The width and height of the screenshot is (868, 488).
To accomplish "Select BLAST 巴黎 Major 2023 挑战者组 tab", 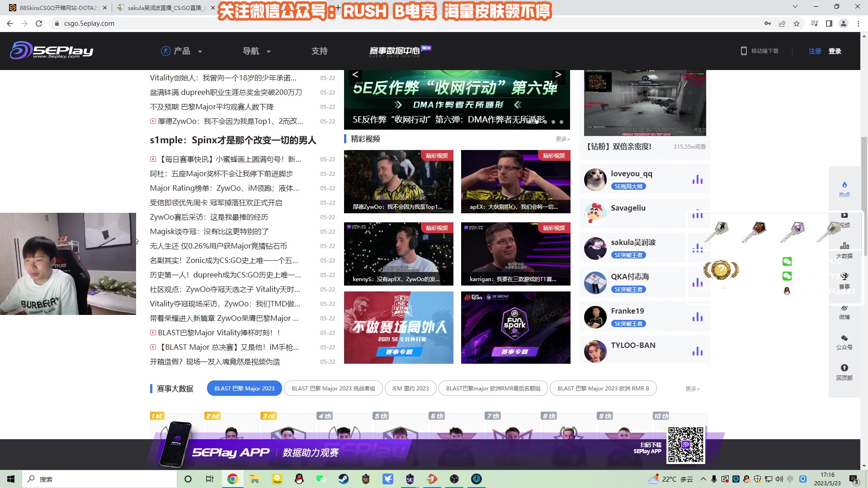I will [x=333, y=389].
